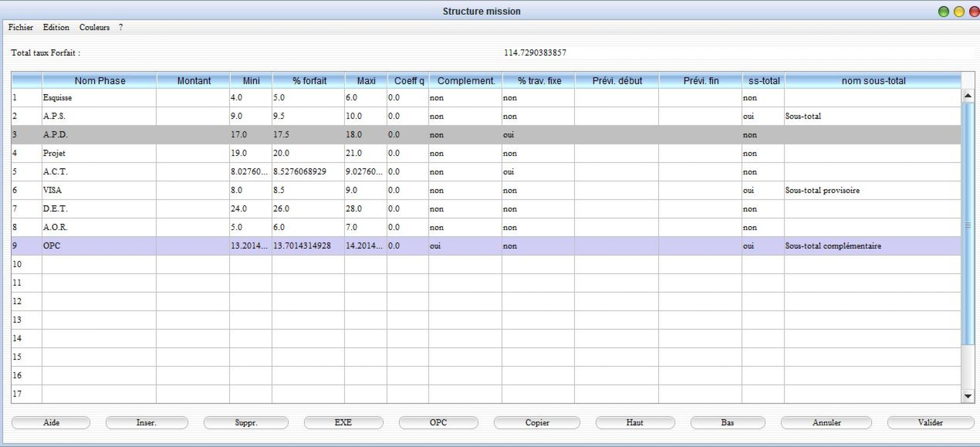The width and height of the screenshot is (980, 447).
Task: Open the Couleurs menu
Action: coord(94,28)
